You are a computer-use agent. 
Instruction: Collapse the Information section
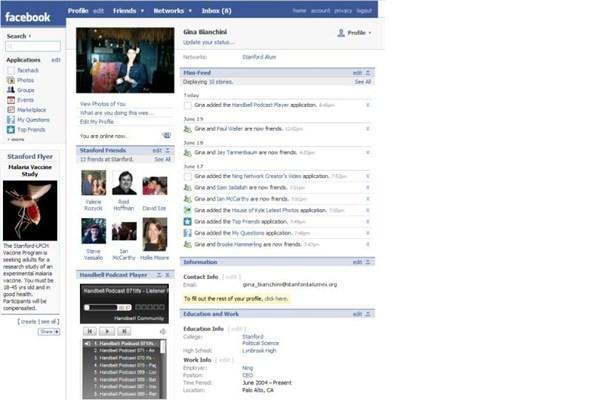click(x=368, y=262)
